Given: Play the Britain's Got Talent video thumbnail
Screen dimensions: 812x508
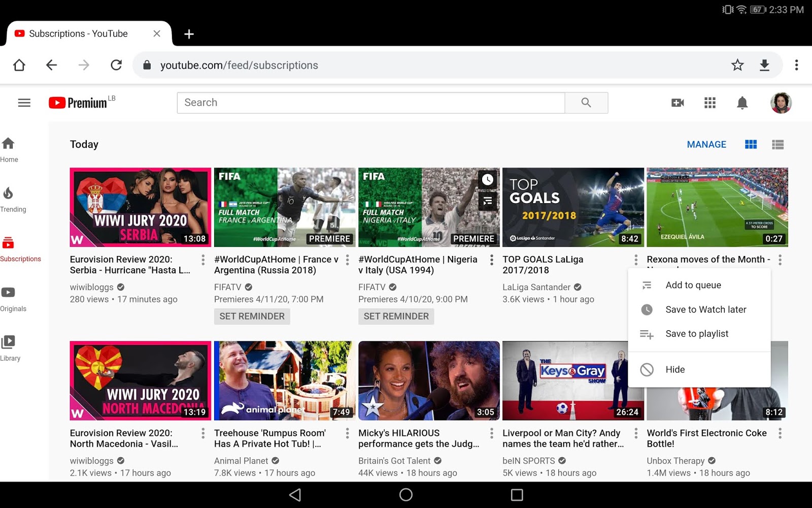Looking at the screenshot, I should tap(429, 380).
